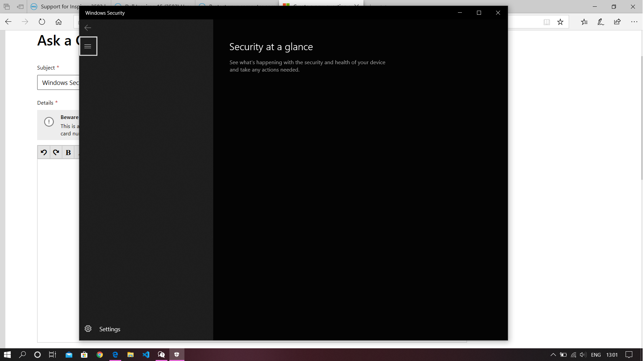Maximize the Windows Security window
The height and width of the screenshot is (361, 644).
[479, 13]
